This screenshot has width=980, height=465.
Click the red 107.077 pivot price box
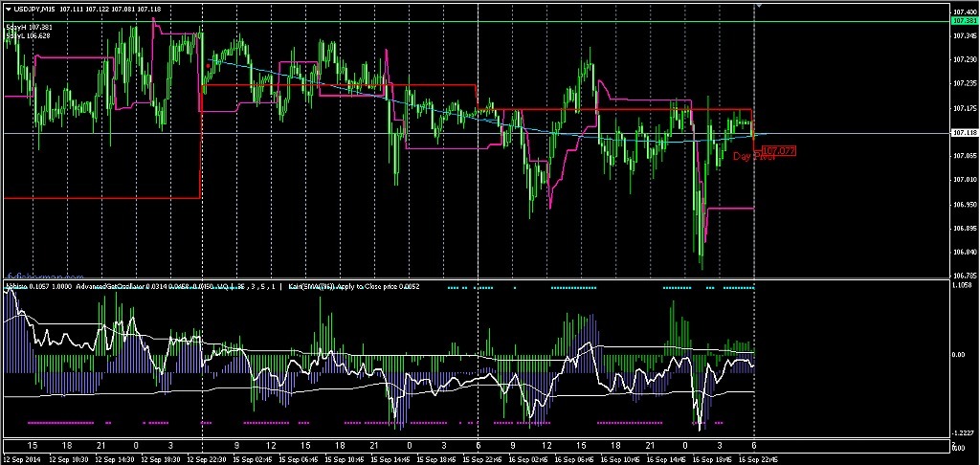coord(780,150)
